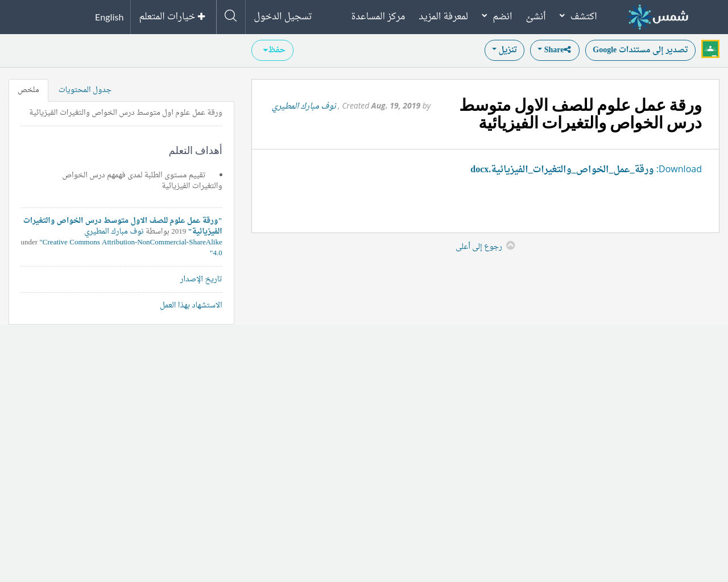The width and height of the screenshot is (728, 582).
Task: Click sidebar author name نوف مبارك المطيري
Action: [114, 231]
